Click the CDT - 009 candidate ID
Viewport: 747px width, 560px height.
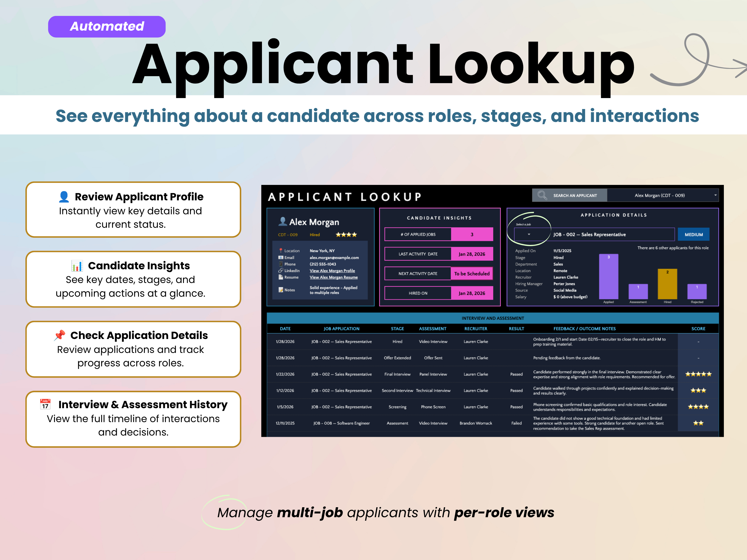coord(288,235)
